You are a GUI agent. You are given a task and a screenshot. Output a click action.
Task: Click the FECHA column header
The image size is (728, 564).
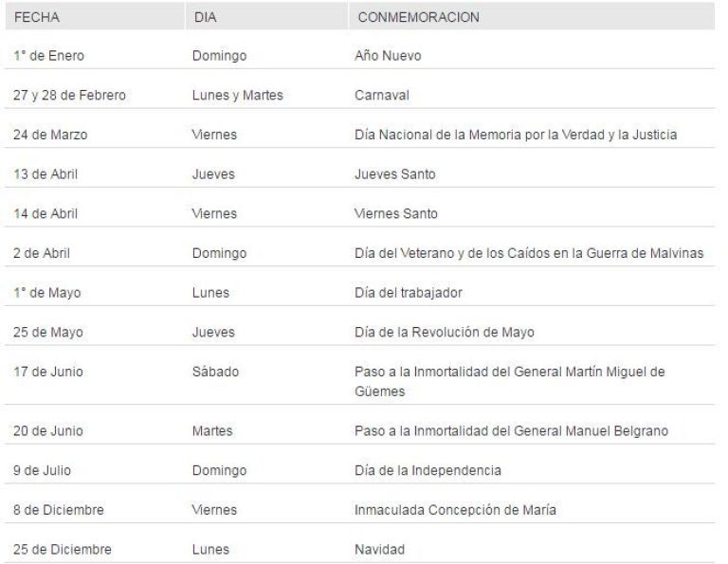click(37, 17)
